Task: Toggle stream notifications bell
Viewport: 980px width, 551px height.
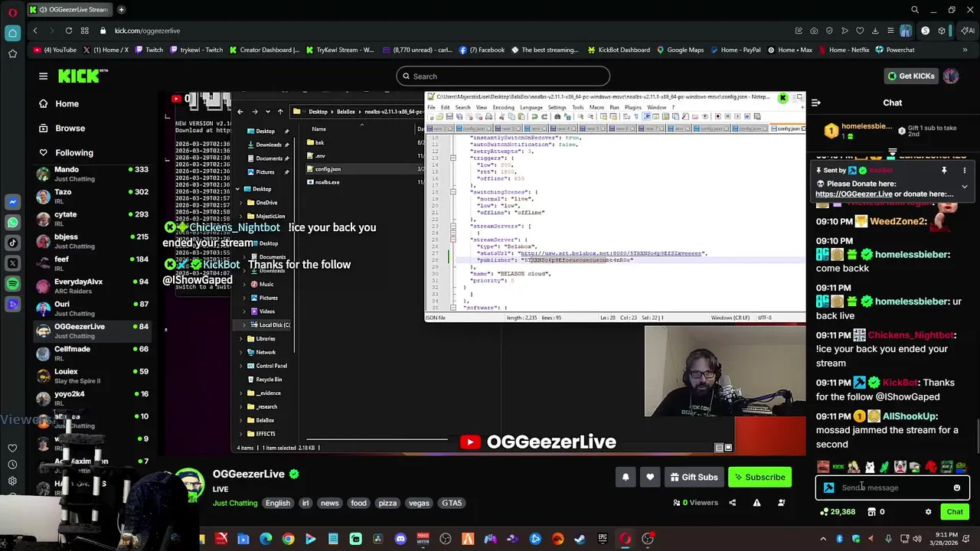Action: (626, 478)
